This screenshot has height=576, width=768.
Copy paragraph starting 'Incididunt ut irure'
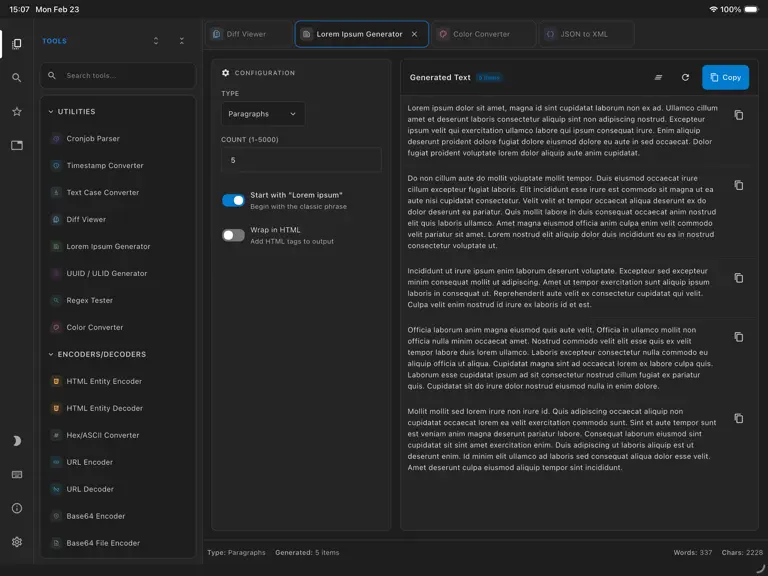click(739, 278)
